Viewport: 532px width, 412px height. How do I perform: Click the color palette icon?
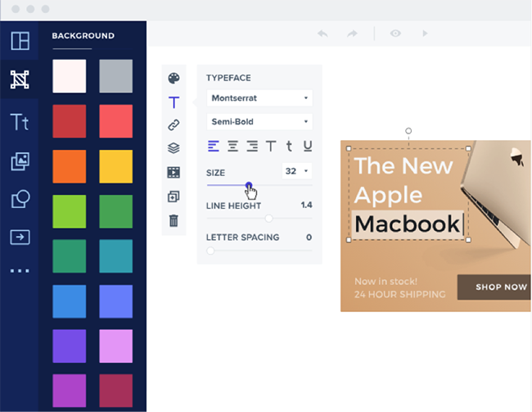174,78
